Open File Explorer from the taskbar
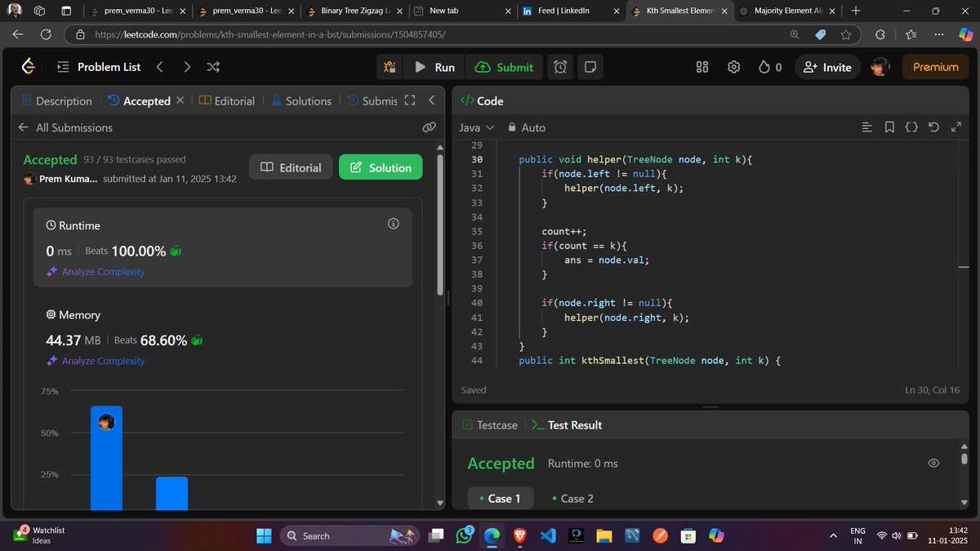Image resolution: width=980 pixels, height=551 pixels. click(x=604, y=535)
